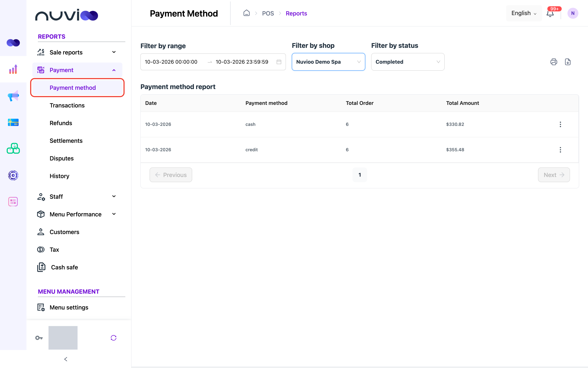Screen dimensions: 588x368
Task: Open the payment History report
Action: pos(59,176)
